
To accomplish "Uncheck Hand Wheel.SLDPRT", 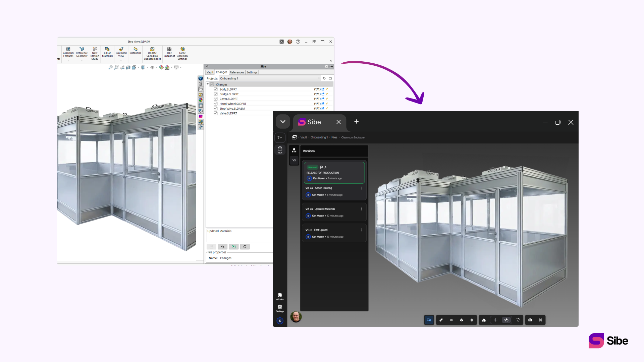I will click(x=216, y=104).
